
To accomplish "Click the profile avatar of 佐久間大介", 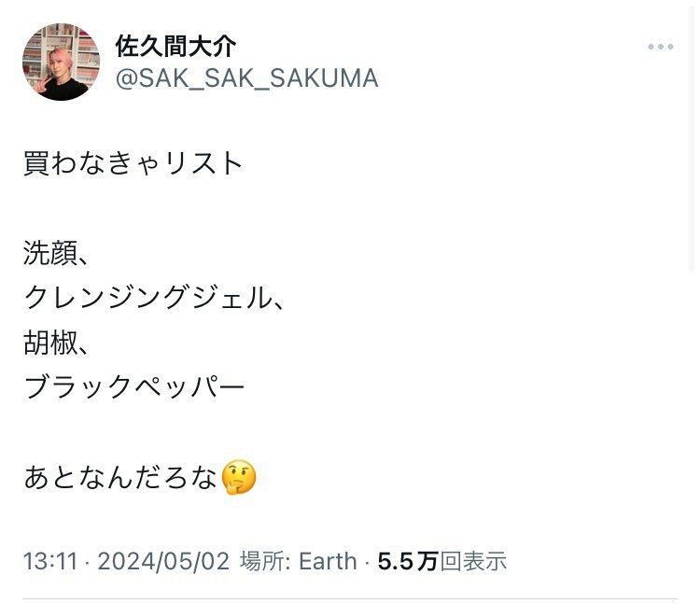I will pos(61,62).
